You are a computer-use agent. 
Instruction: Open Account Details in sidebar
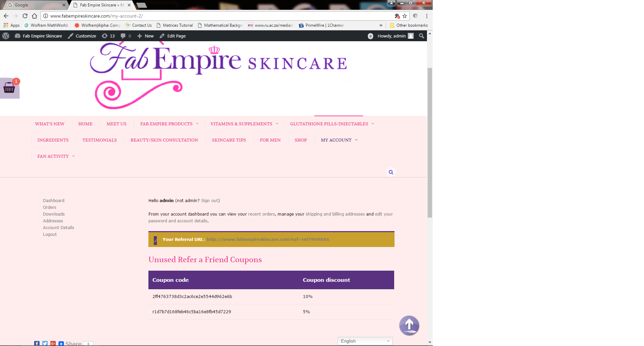[x=58, y=227]
